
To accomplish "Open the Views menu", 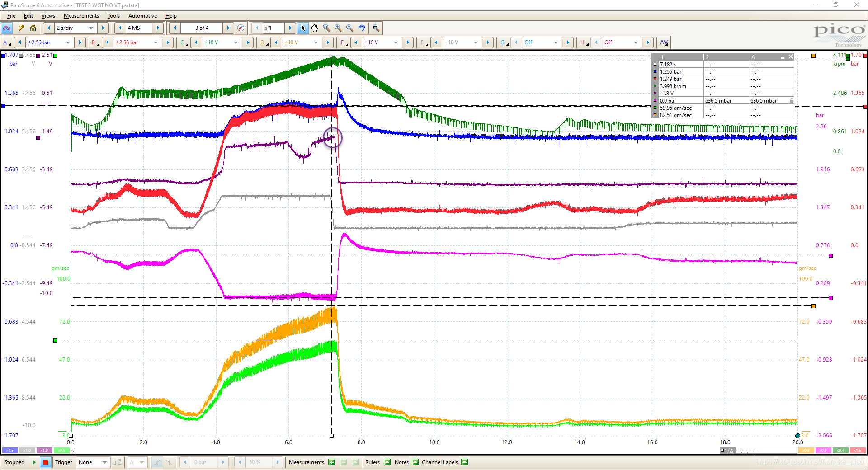I will tap(48, 16).
